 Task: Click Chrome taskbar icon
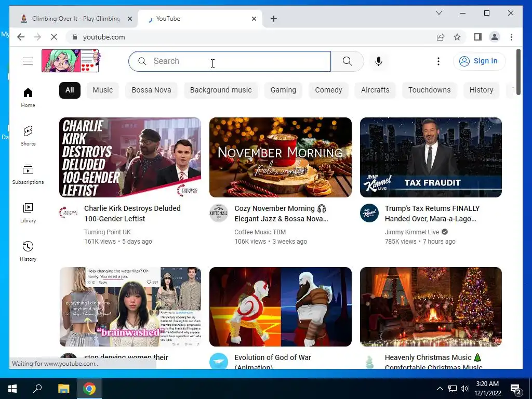point(89,389)
